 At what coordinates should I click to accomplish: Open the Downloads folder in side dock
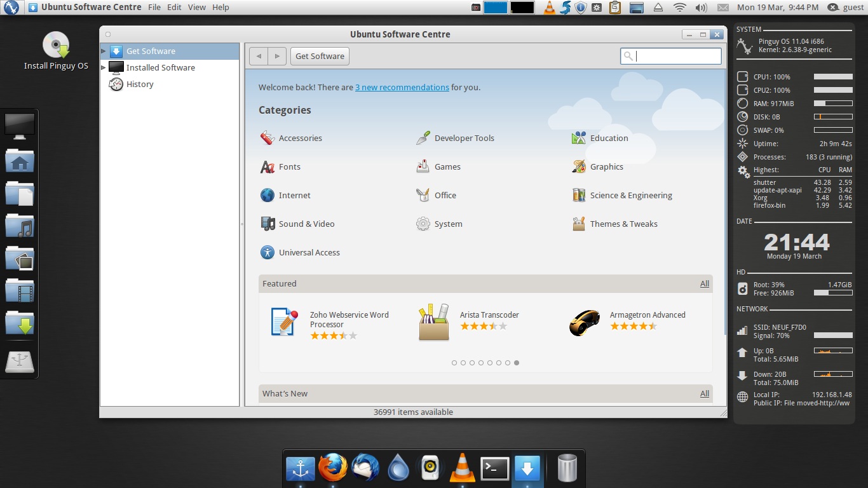[x=20, y=323]
